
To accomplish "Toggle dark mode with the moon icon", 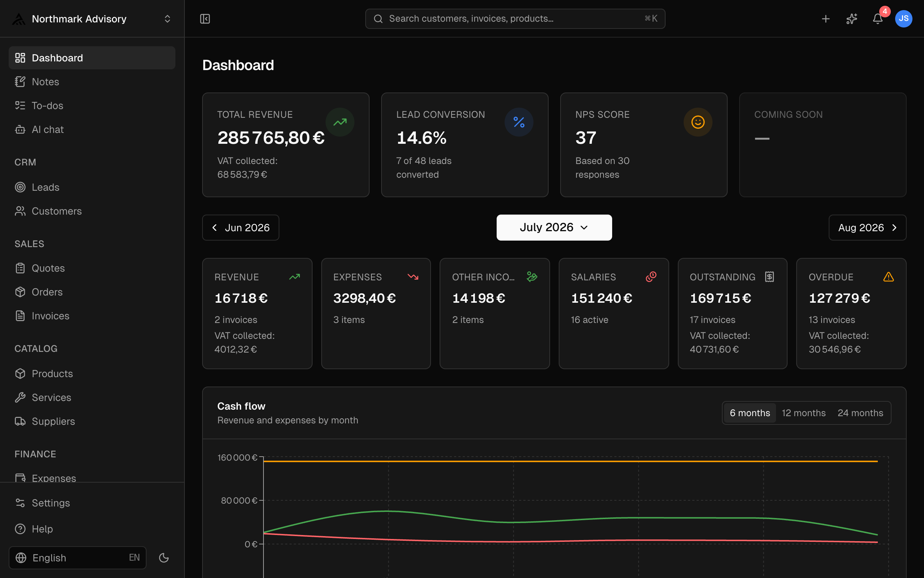I will click(164, 558).
